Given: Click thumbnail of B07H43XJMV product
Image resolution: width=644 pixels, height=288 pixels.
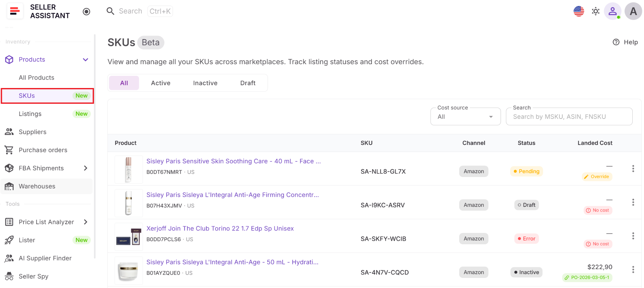Looking at the screenshot, I should pyautogui.click(x=129, y=203).
